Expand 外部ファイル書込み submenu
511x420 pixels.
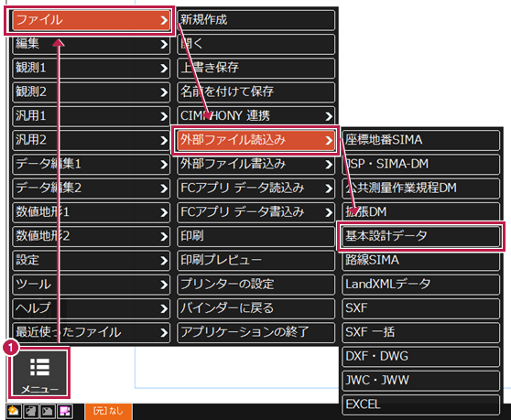coord(255,164)
